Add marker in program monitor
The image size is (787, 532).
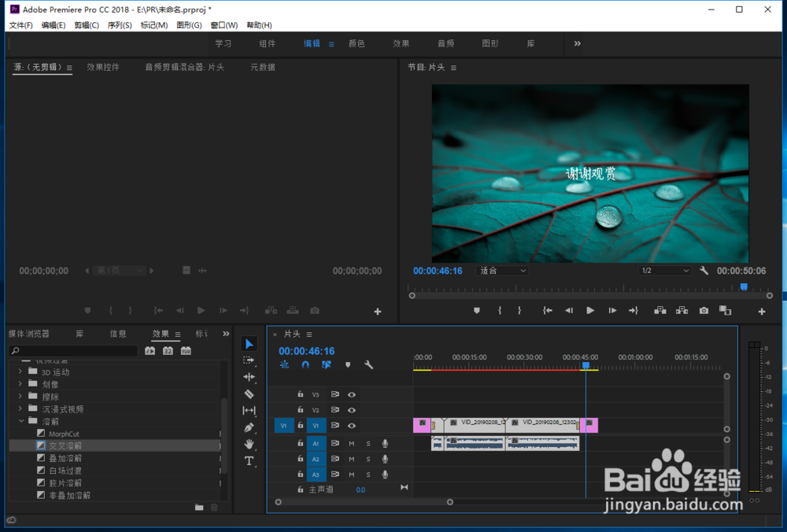[x=477, y=311]
